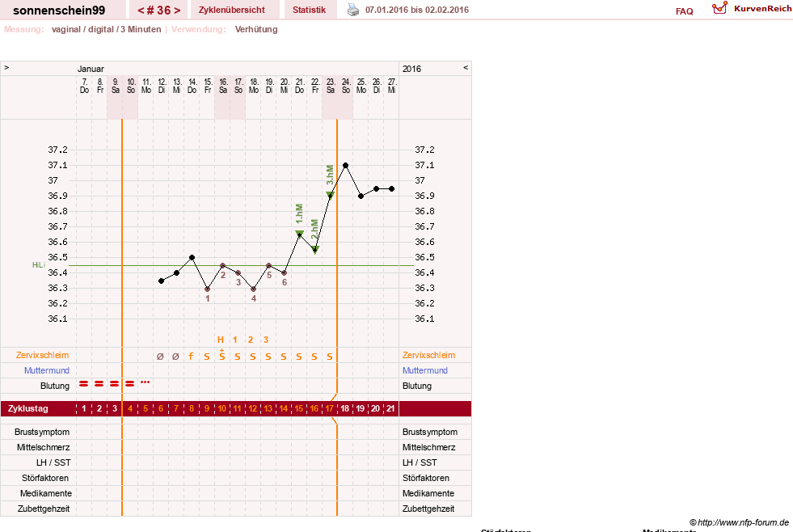Go to next cycle arrow after #36
Screen dimensions: 793x532
(177, 11)
